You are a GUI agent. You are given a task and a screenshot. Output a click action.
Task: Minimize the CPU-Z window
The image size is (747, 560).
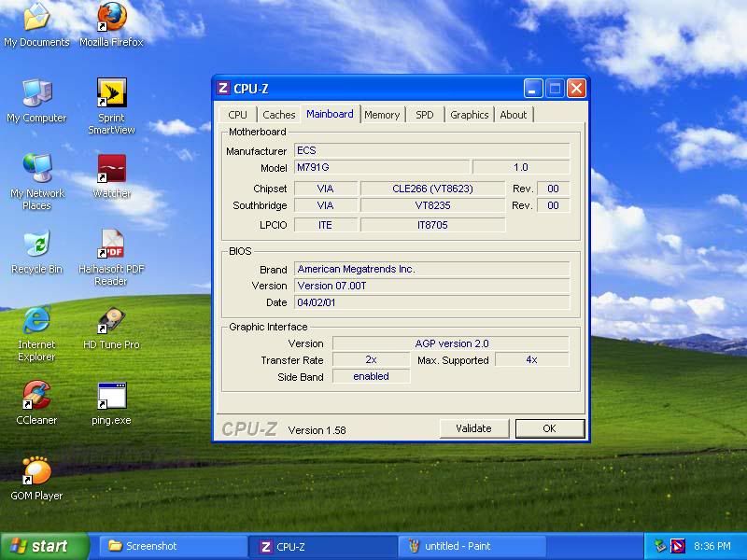[x=533, y=89]
